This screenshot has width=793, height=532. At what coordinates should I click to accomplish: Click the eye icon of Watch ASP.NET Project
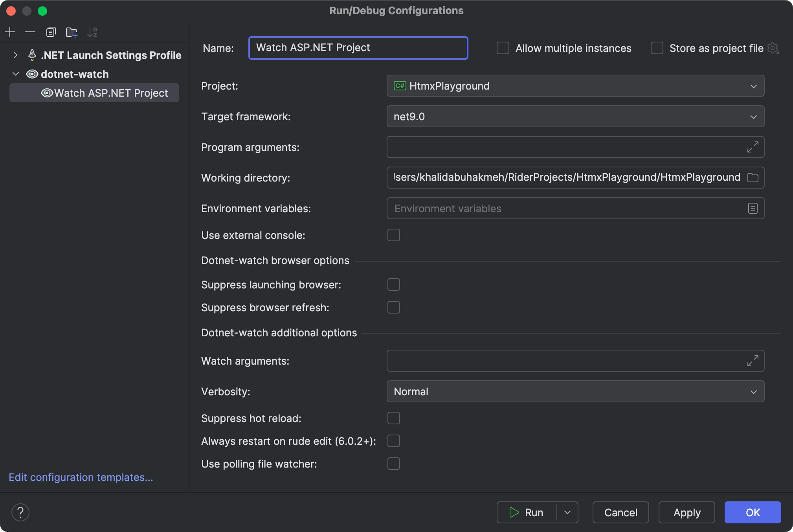coord(47,93)
